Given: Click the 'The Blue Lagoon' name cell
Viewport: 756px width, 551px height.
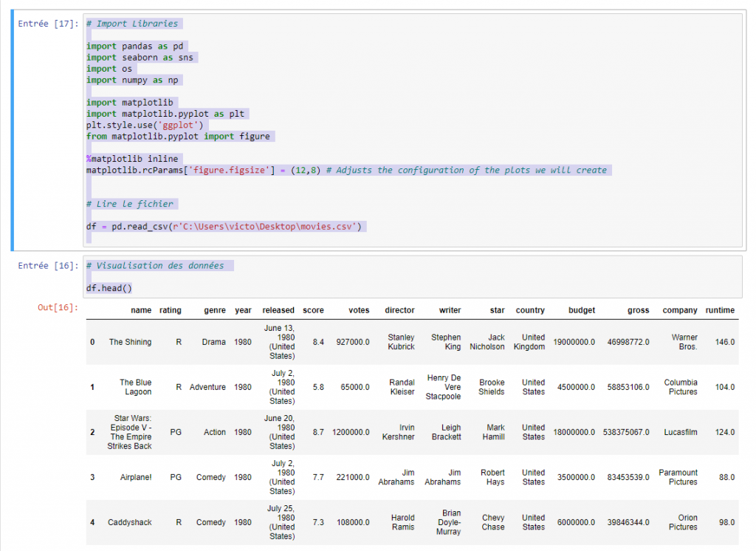Looking at the screenshot, I should (x=136, y=387).
